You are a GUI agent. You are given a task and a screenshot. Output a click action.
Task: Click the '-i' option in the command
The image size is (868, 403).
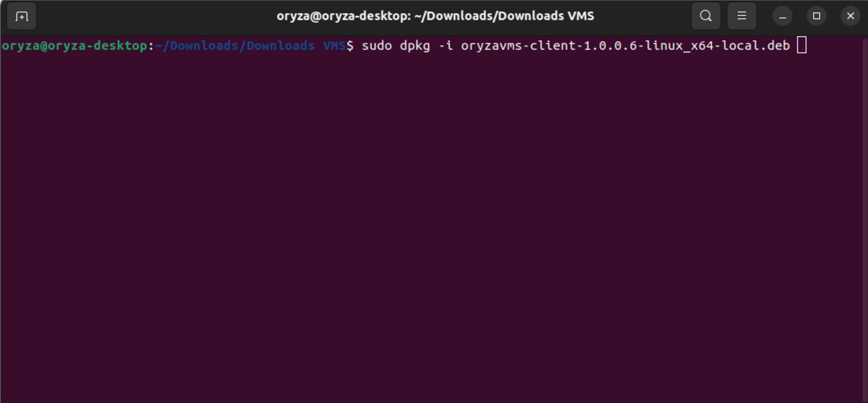point(445,46)
